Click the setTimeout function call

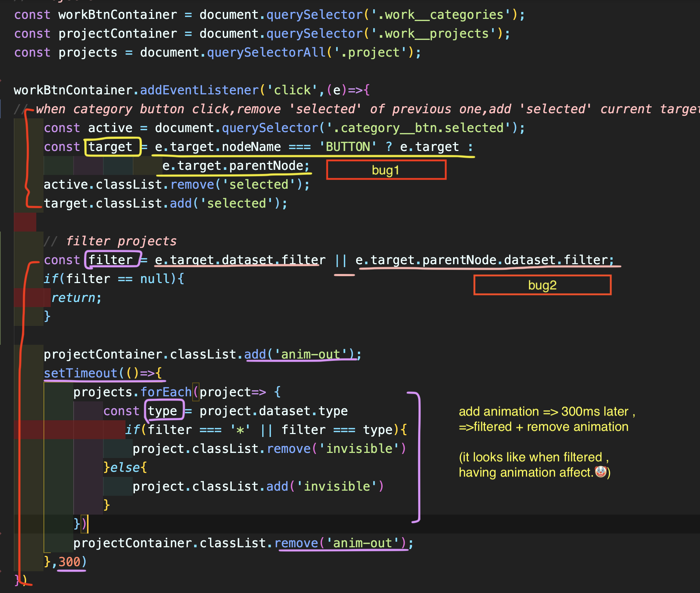coord(81,373)
